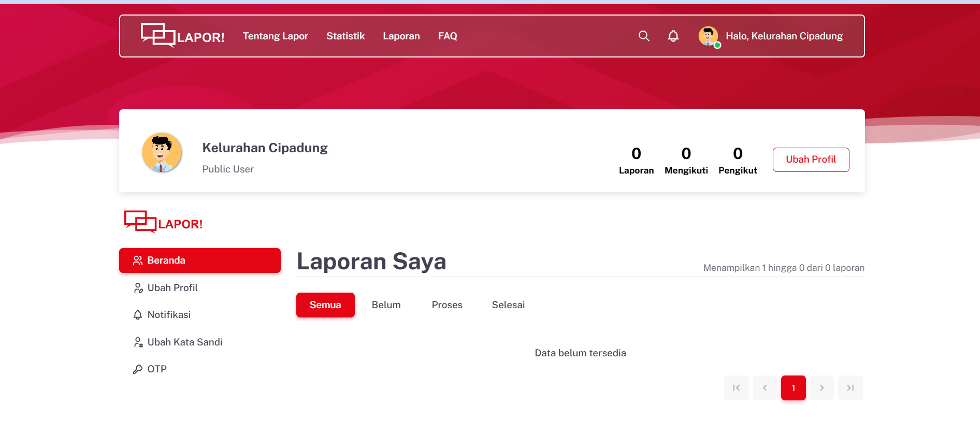Screen dimensions: 980x448
Task: Switch to the Proses tab
Action: point(447,305)
